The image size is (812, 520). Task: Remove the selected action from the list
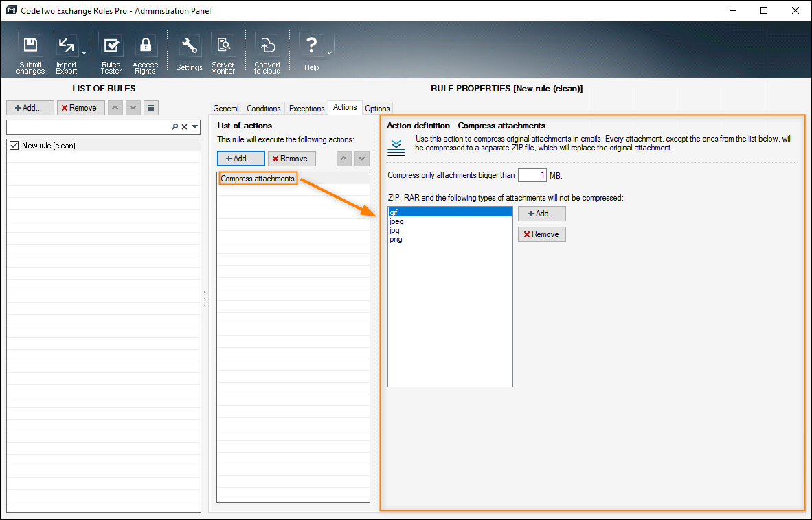pos(291,159)
